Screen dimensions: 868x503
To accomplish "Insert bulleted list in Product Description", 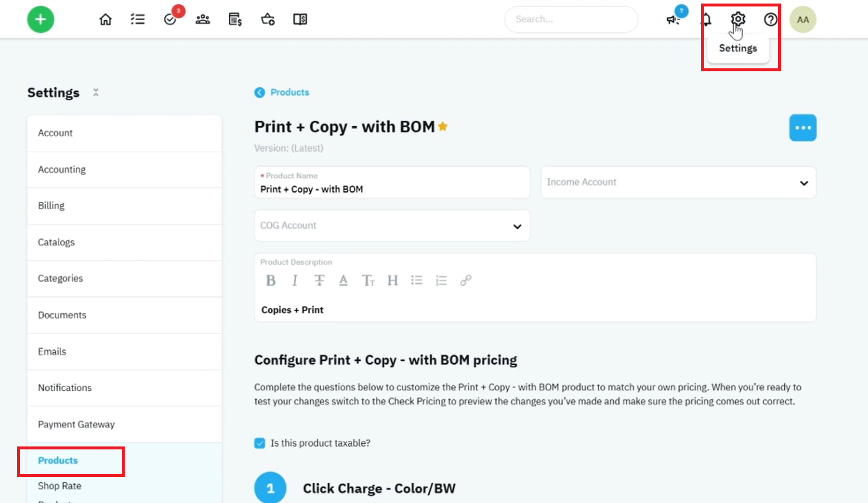I will (417, 280).
